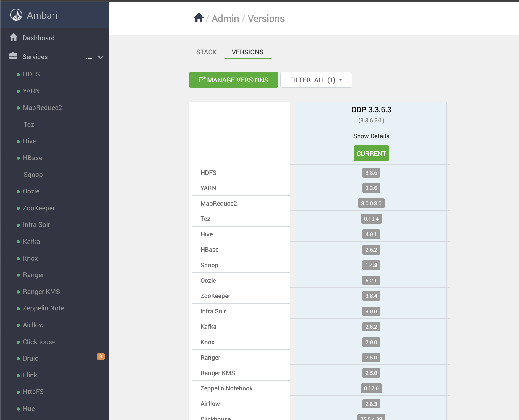Open the home breadcrumb icon
This screenshot has height=420, width=519.
[x=199, y=18]
